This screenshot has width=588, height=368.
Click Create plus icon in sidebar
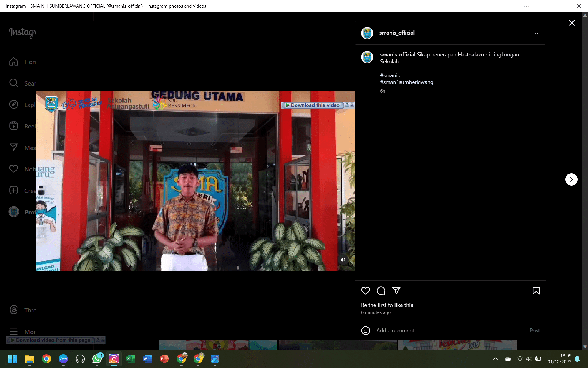14,190
